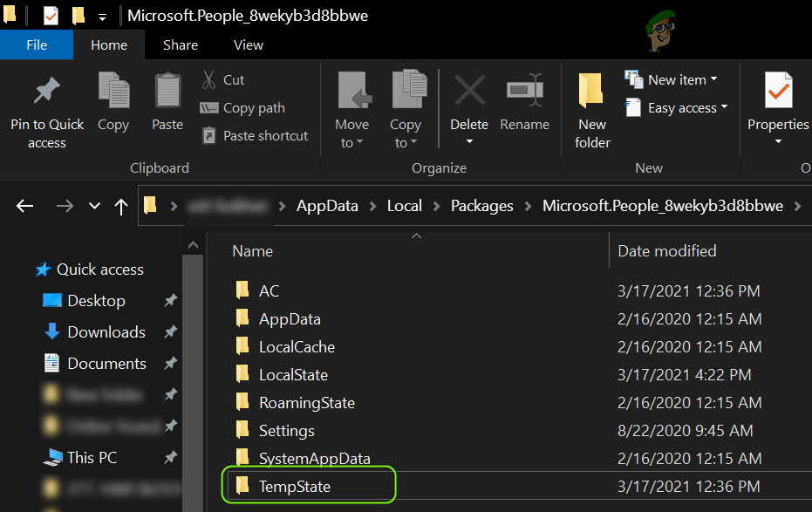Click the Rename icon in Organize group

[x=525, y=91]
